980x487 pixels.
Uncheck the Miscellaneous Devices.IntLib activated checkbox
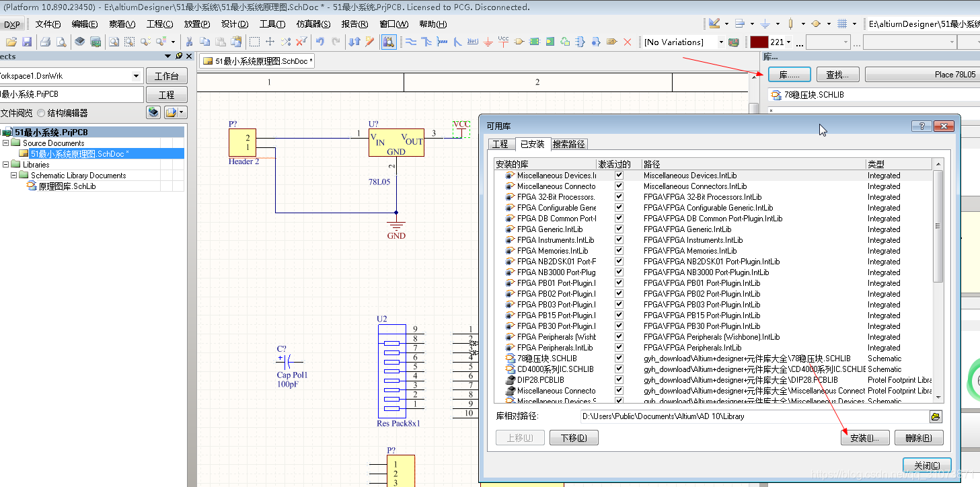click(619, 176)
